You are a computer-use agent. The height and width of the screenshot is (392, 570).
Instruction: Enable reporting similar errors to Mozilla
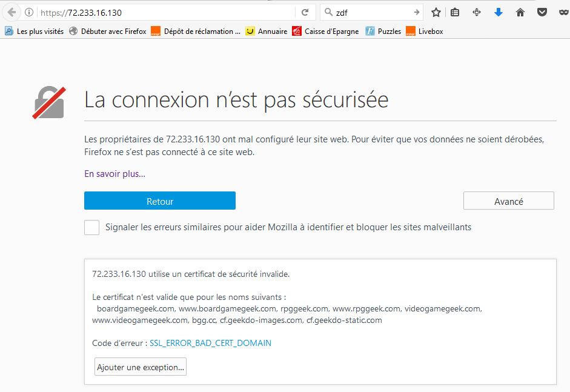pos(92,227)
